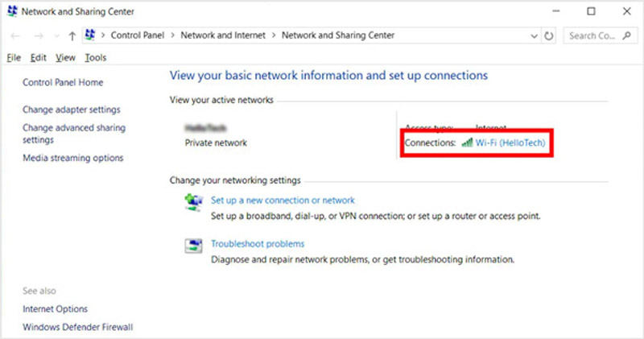Go to Windows Defender Firewall
The height and width of the screenshot is (339, 644).
click(77, 327)
